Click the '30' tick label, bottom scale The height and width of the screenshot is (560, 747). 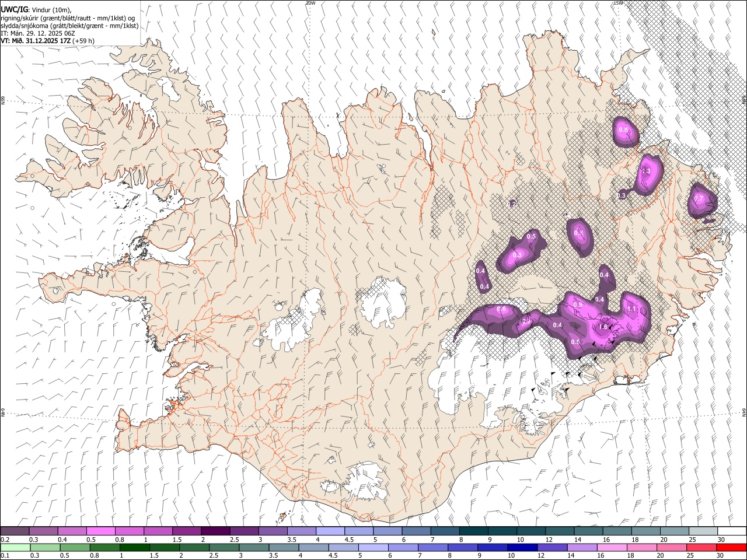721,556
